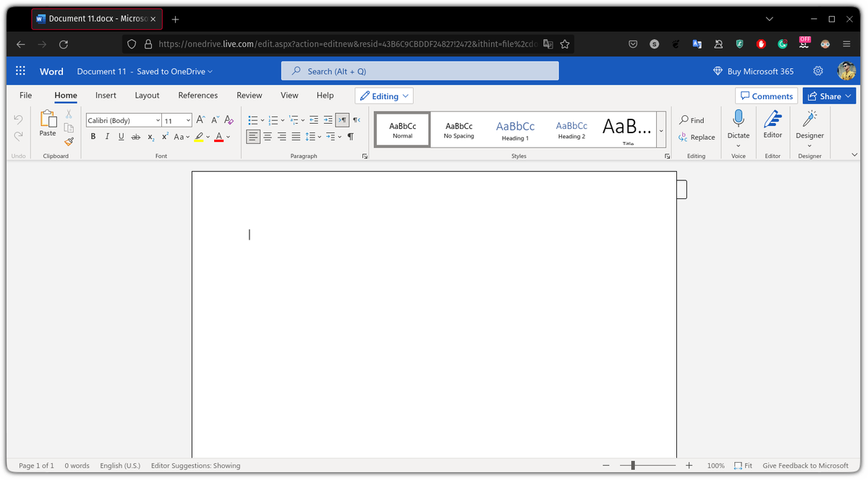
Task: Start Dictate with the microphone icon
Action: click(x=739, y=119)
